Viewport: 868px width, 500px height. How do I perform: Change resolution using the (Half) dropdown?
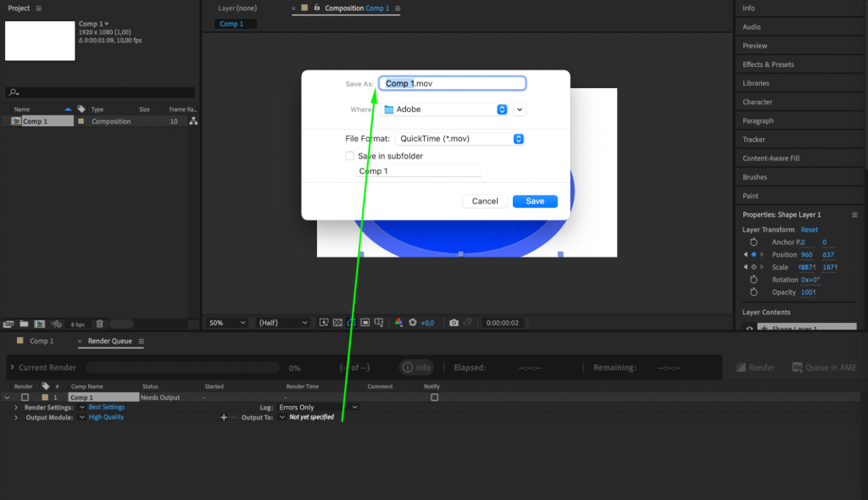[x=282, y=323]
